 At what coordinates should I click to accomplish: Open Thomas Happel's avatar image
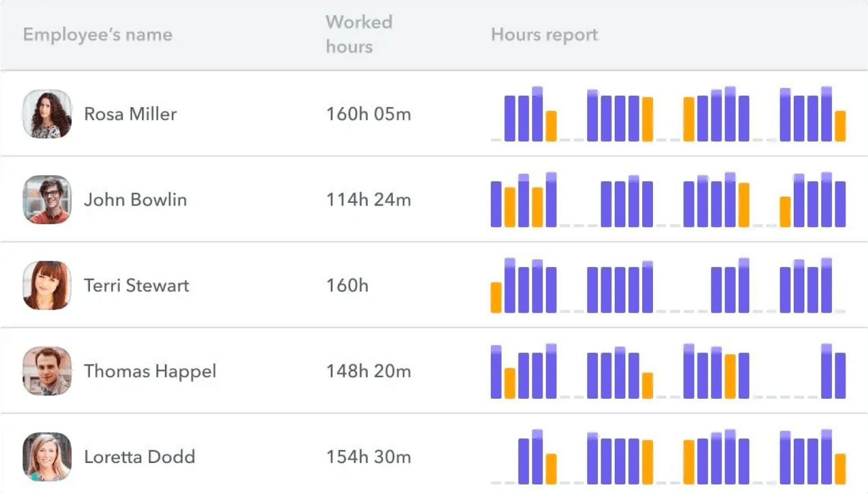tap(47, 371)
